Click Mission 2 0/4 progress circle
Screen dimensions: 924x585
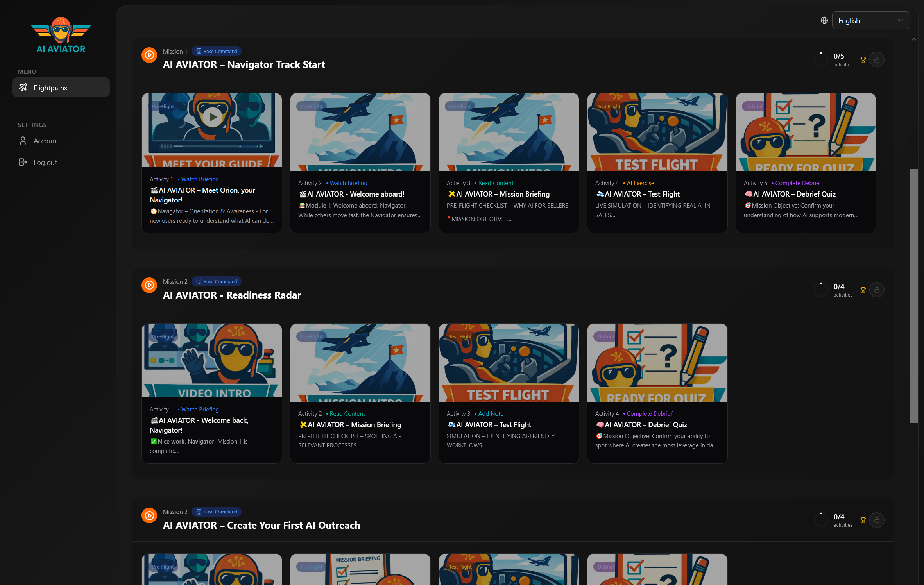point(821,290)
